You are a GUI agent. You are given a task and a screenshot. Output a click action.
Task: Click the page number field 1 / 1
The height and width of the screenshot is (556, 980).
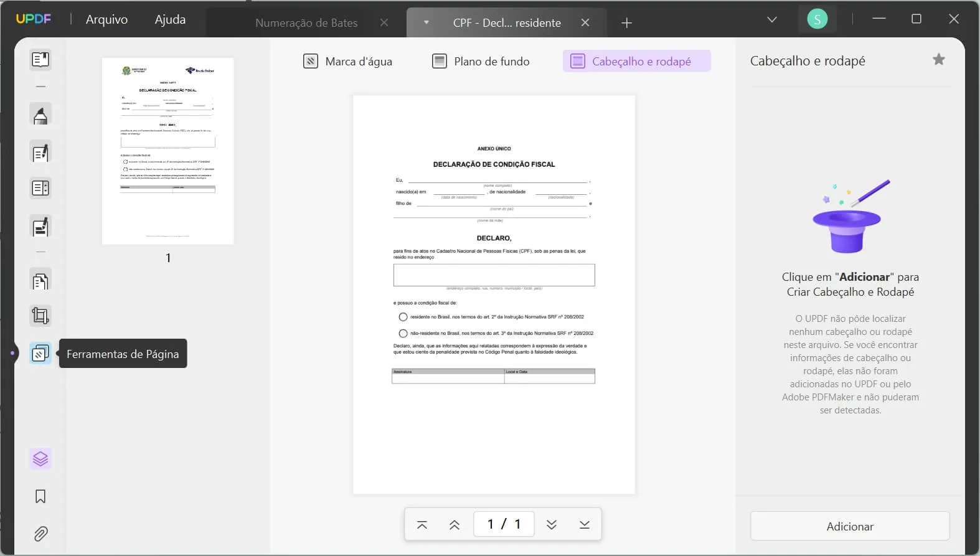pos(504,524)
